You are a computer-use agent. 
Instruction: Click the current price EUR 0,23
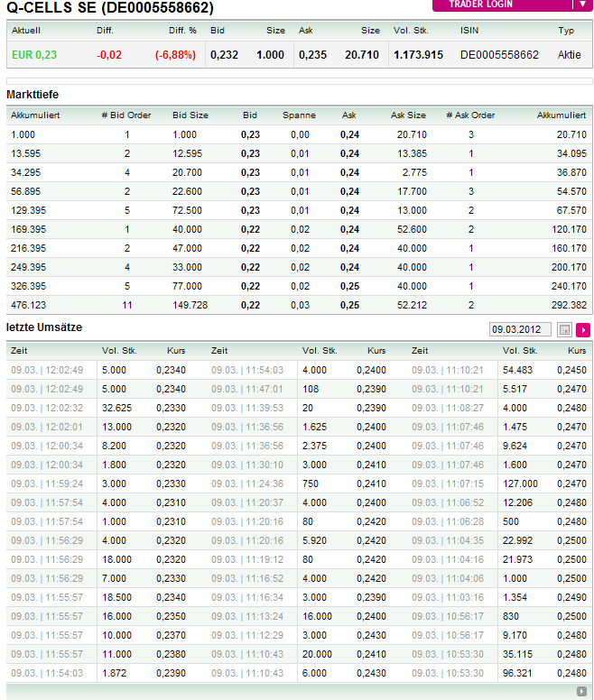pos(34,55)
